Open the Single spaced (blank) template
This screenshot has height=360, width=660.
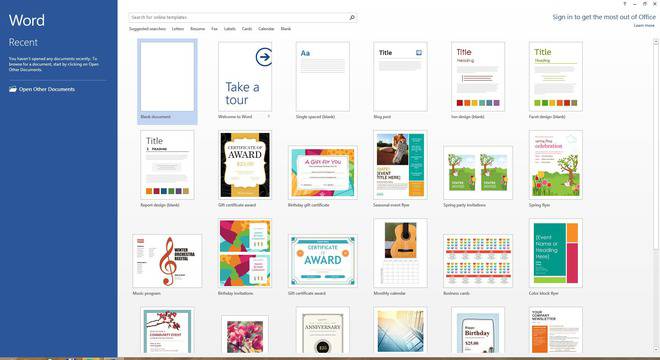pos(322,77)
